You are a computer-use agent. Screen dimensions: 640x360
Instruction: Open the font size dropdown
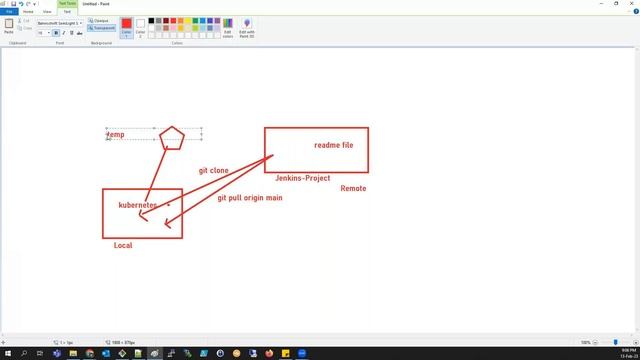coord(49,33)
